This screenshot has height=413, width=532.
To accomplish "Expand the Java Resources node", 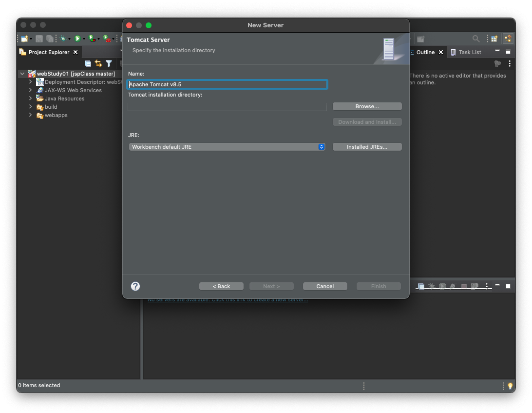I will pyautogui.click(x=31, y=98).
